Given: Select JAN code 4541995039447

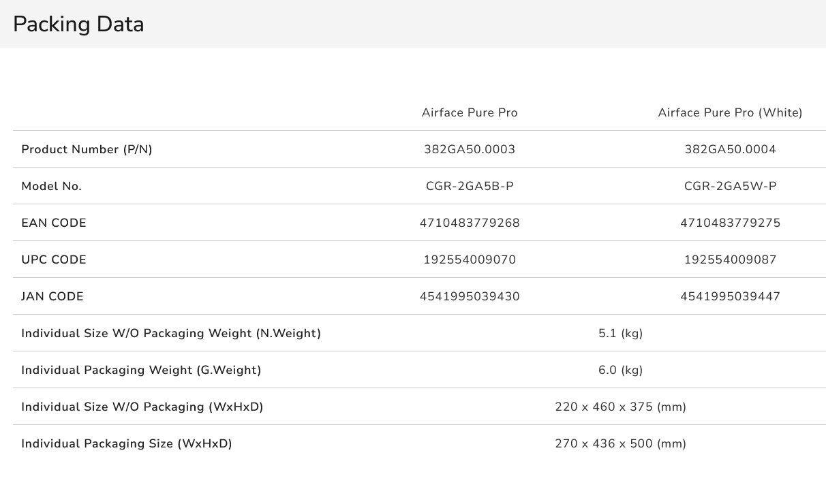Looking at the screenshot, I should [730, 297].
